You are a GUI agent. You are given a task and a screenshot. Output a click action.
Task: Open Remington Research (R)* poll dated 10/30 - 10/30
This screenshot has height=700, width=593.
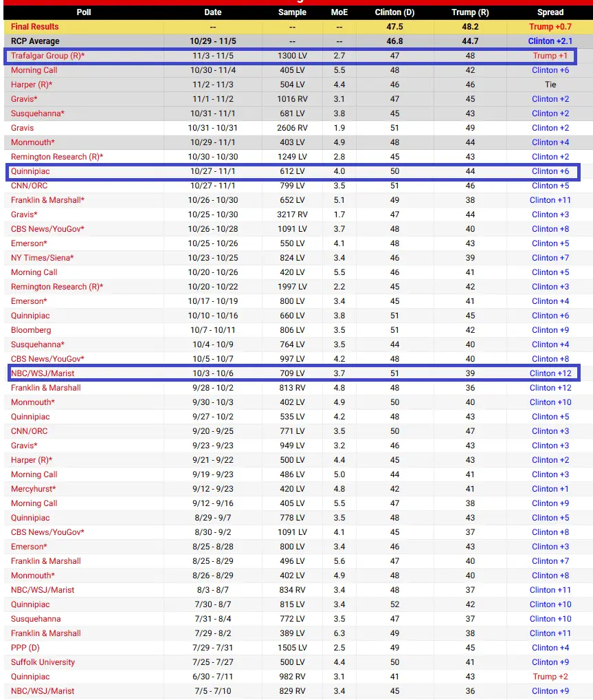(57, 157)
